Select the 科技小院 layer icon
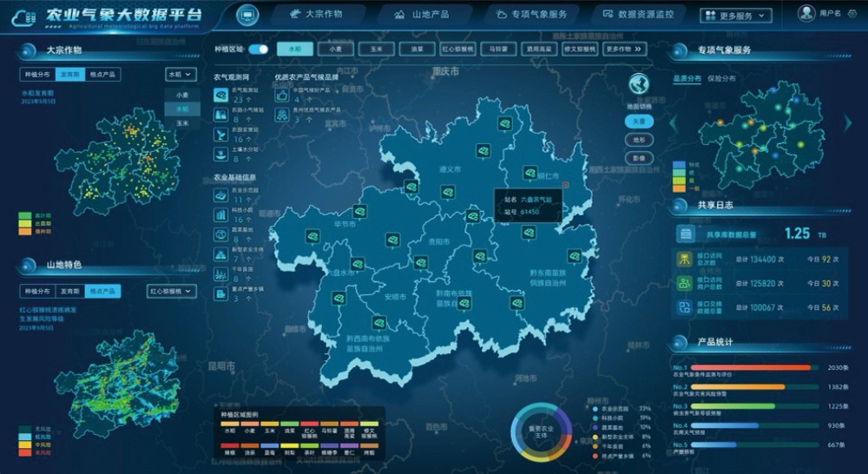This screenshot has height=474, width=868. 220,214
